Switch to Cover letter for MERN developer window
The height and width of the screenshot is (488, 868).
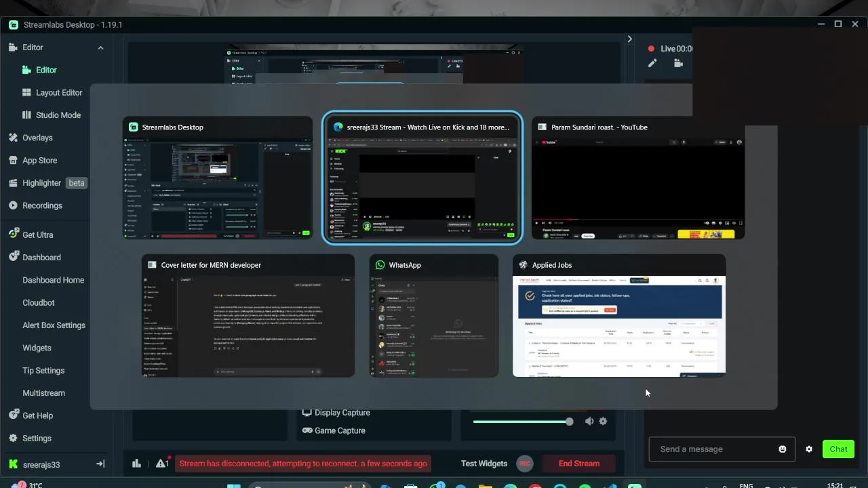pos(248,316)
